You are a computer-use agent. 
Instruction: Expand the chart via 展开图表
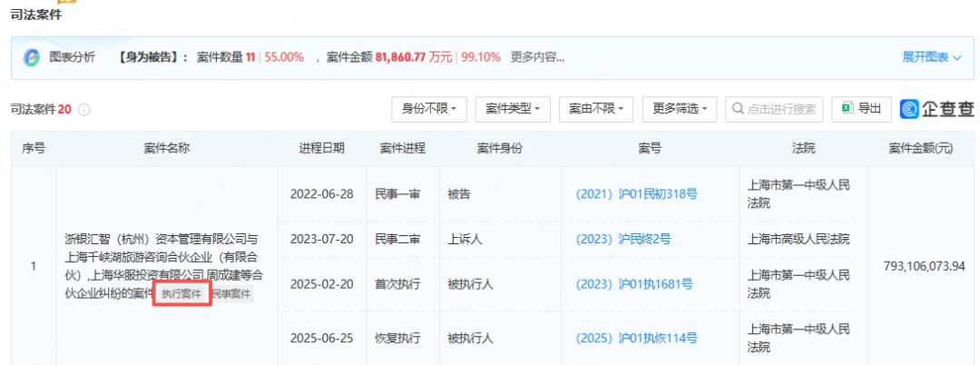coord(931,57)
